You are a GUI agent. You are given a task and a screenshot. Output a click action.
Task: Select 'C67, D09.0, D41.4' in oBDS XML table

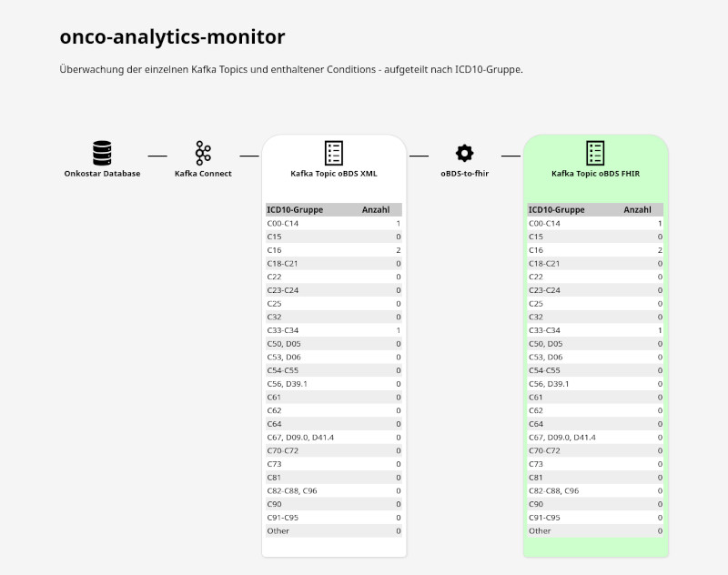click(x=334, y=438)
